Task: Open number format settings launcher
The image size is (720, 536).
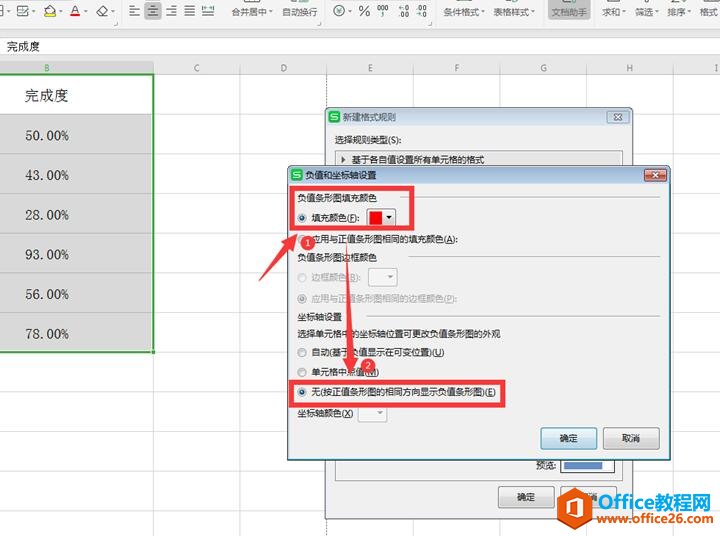Action: click(430, 23)
